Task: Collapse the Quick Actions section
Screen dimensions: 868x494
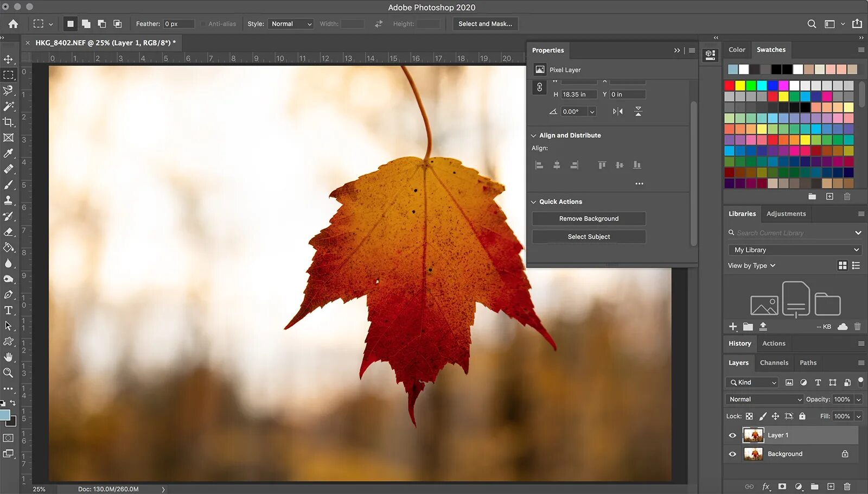Action: click(x=534, y=202)
